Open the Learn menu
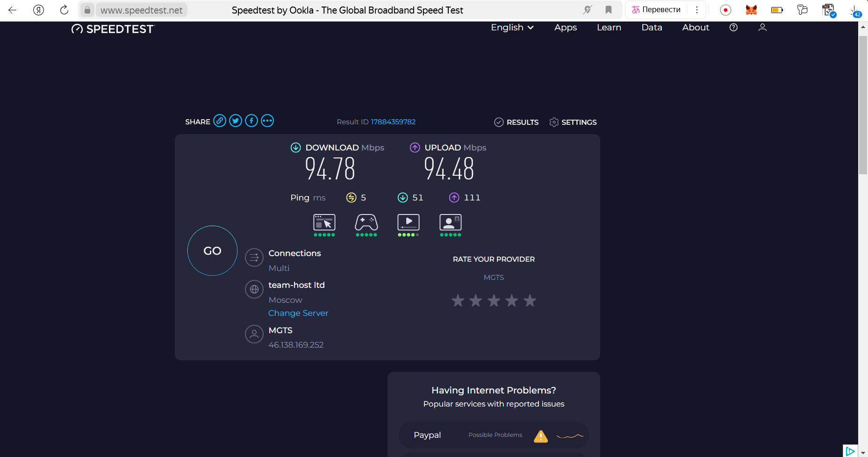 (x=609, y=28)
